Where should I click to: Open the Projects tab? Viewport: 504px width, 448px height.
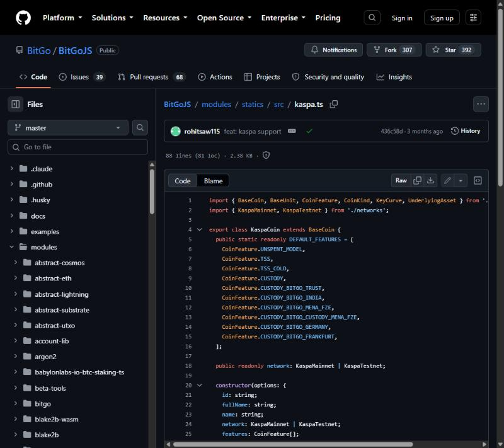(261, 77)
